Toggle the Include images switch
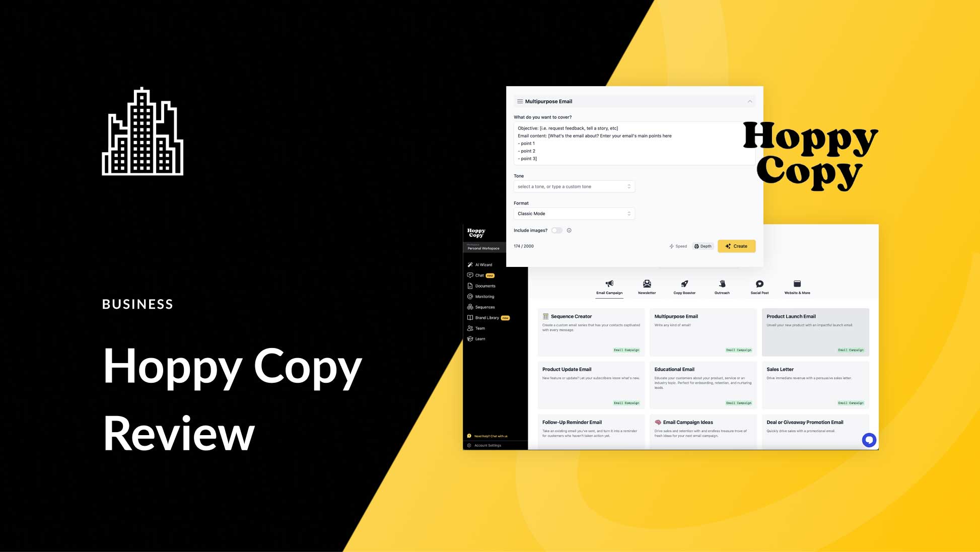This screenshot has width=980, height=552. (556, 230)
